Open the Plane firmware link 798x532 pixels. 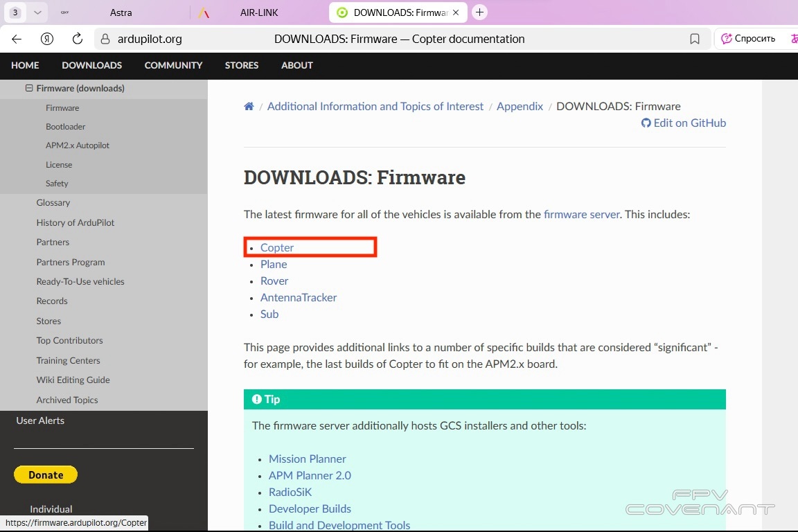pos(274,264)
